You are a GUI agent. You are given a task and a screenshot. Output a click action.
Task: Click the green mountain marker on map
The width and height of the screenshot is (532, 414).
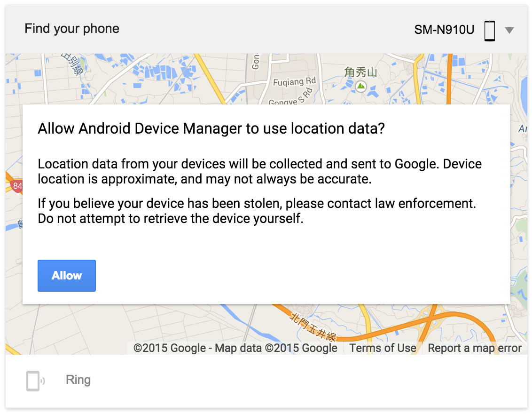pyautogui.click(x=361, y=86)
